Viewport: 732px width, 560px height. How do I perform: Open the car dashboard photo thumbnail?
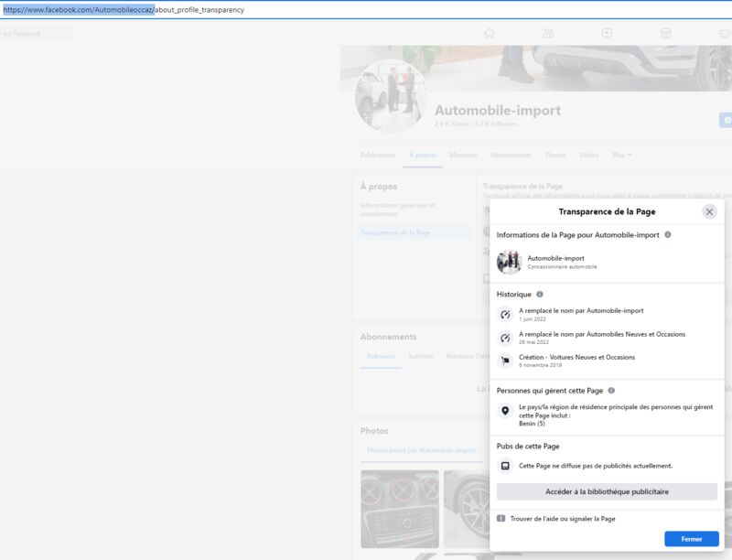pos(400,509)
